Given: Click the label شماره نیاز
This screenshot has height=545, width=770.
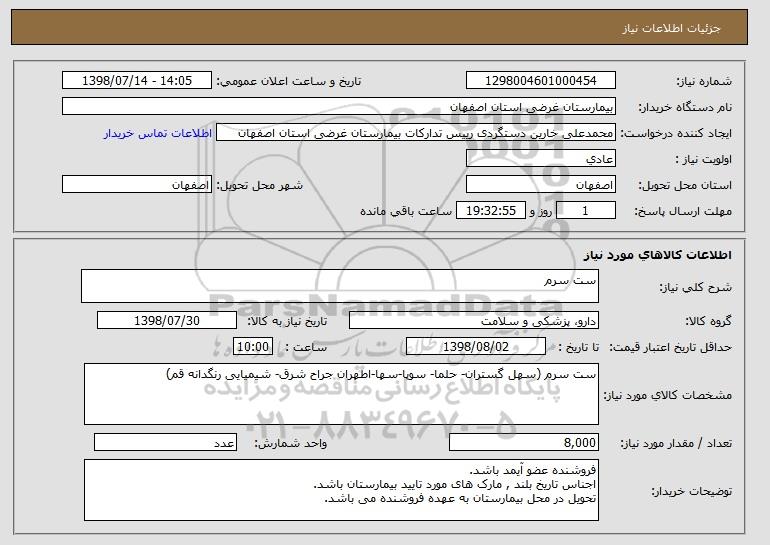Looking at the screenshot, I should pos(704,82).
